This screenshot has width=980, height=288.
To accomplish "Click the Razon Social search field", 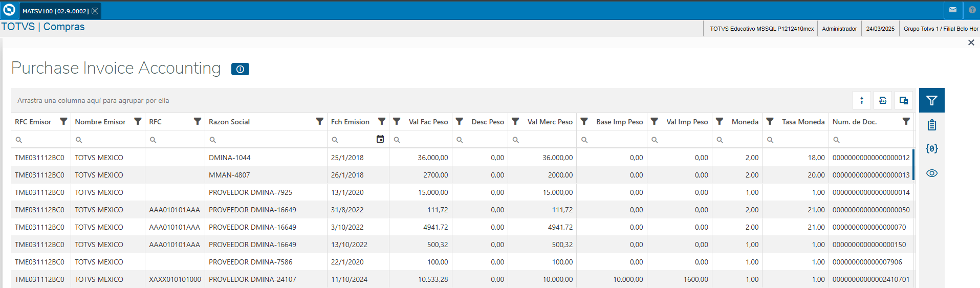I will [x=266, y=140].
